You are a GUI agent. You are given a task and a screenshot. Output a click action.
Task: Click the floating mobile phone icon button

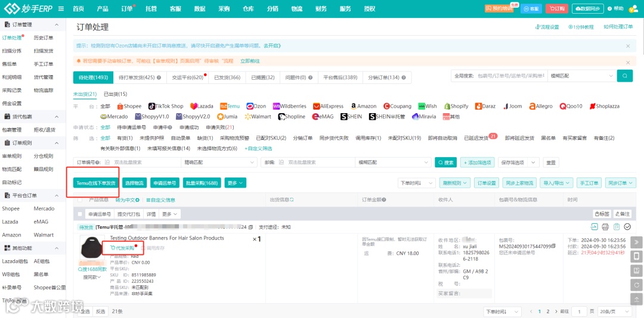click(x=636, y=257)
